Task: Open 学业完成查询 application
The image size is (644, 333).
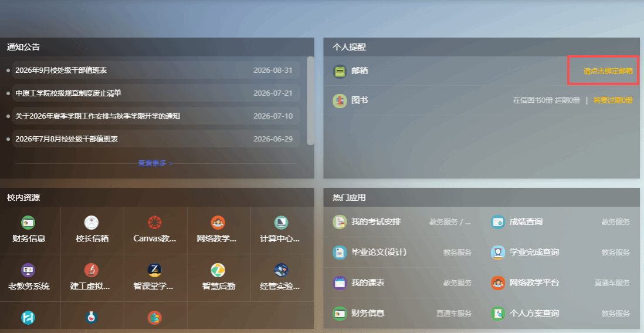Action: [x=534, y=252]
